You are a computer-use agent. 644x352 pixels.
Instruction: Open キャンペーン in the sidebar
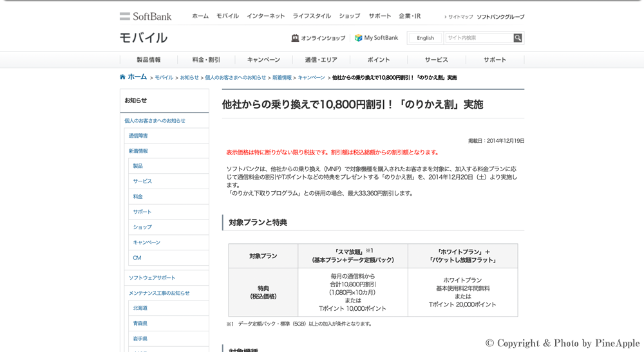146,243
